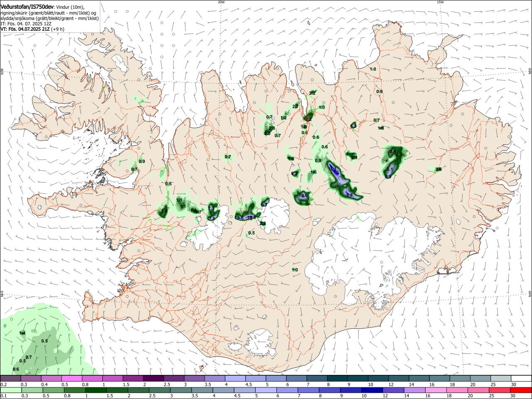This screenshot has height=399, width=532.
Task: Click the '3.4' precipitation value on the map
Action: 393,151
